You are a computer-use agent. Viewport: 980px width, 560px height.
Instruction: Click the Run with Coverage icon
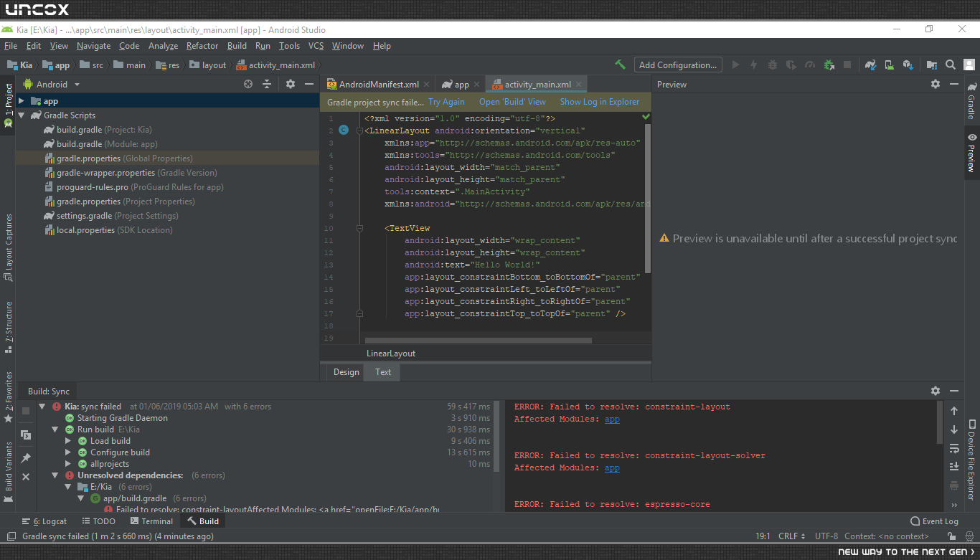tap(791, 65)
